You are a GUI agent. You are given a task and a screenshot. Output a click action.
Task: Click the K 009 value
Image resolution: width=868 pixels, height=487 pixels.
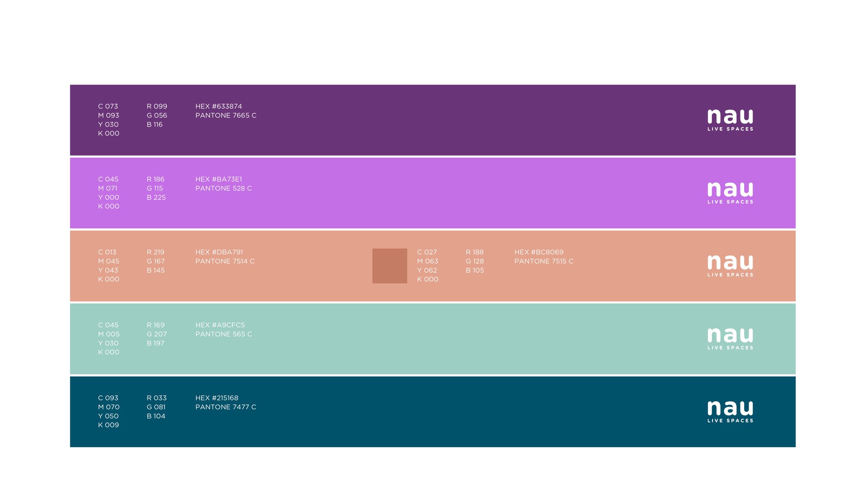(108, 425)
